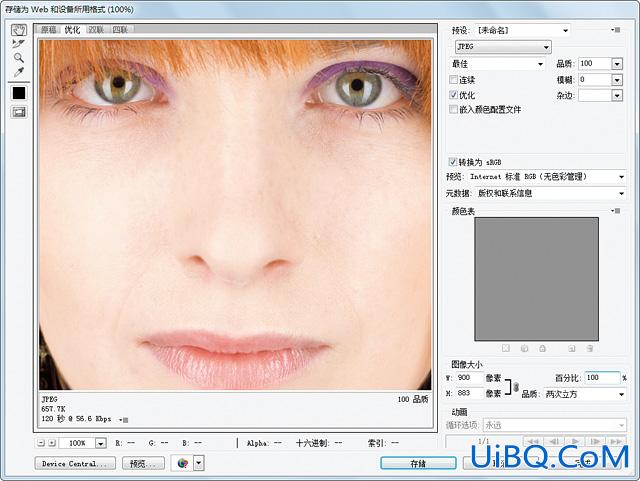Open the download speed menu beside 56.6 Kbps
This screenshot has width=640, height=481.
124,420
